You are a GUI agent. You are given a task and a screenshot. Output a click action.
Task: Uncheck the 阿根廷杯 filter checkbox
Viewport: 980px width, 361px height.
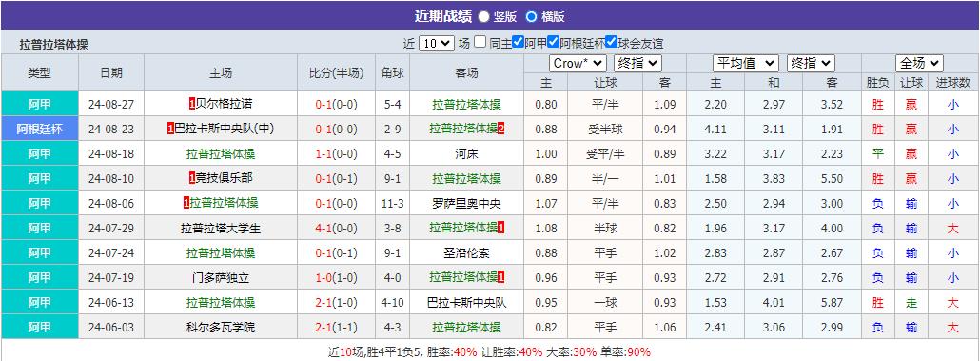point(553,42)
